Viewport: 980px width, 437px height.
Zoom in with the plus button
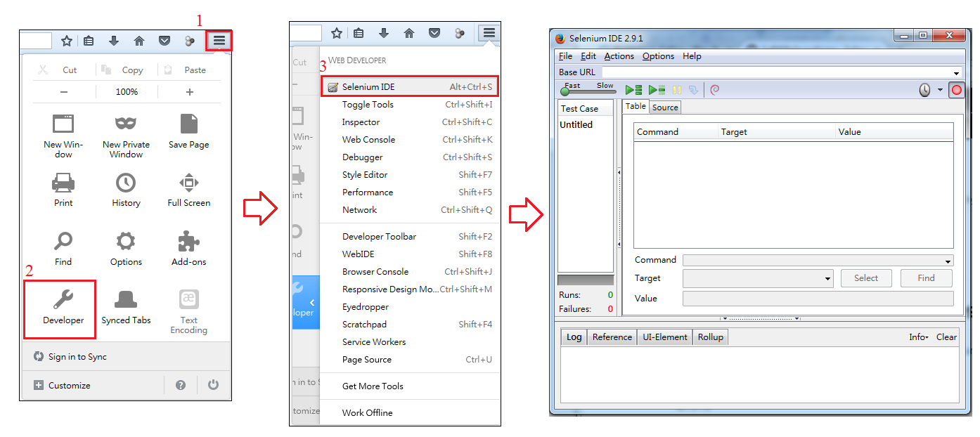coord(190,91)
